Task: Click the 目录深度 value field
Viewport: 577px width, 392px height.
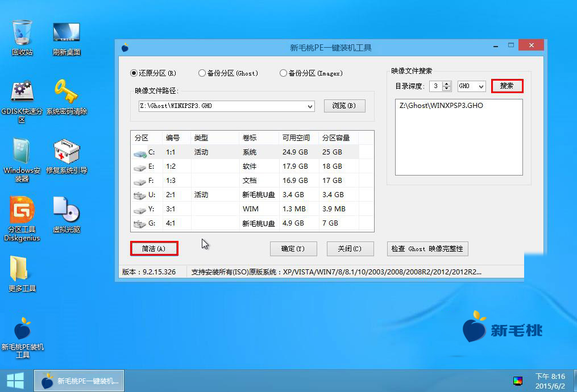Action: (436, 86)
